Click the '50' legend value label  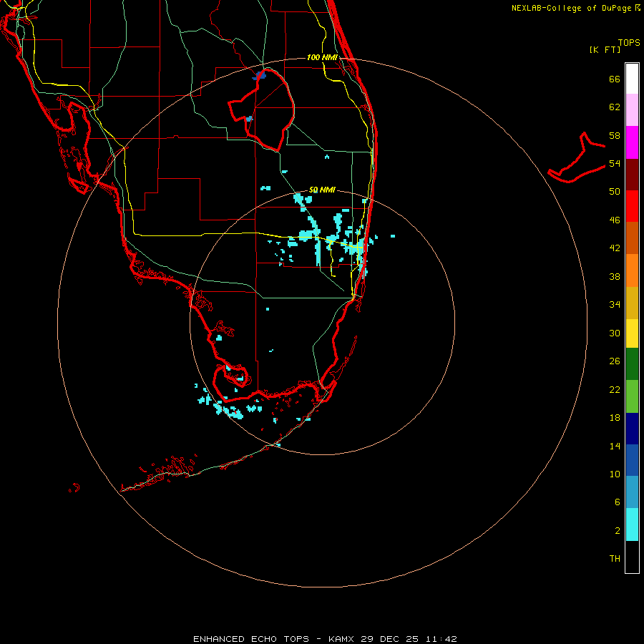[615, 192]
